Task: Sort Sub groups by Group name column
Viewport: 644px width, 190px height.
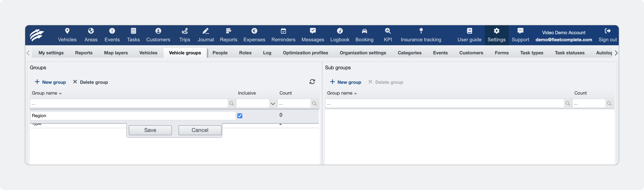Action: (x=342, y=93)
